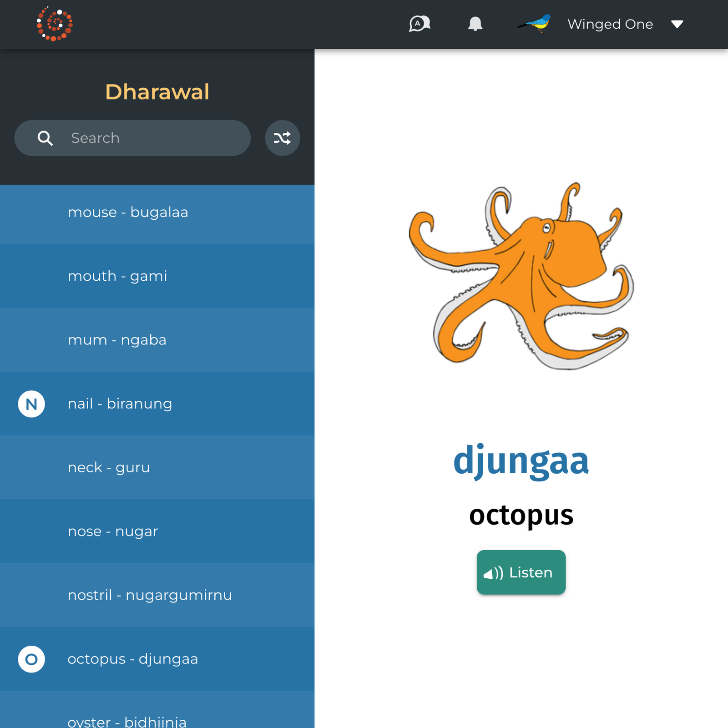Select the mouth - gami entry
The image size is (728, 728).
click(x=157, y=276)
